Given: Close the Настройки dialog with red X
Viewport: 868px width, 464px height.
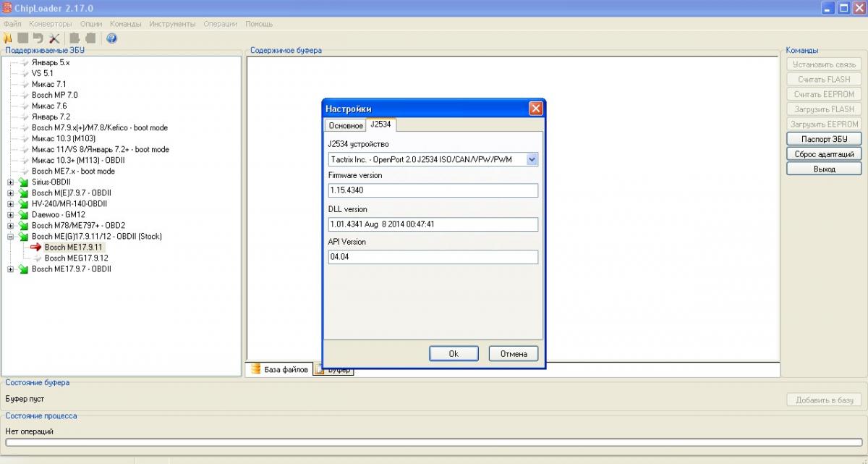Looking at the screenshot, I should pyautogui.click(x=535, y=108).
